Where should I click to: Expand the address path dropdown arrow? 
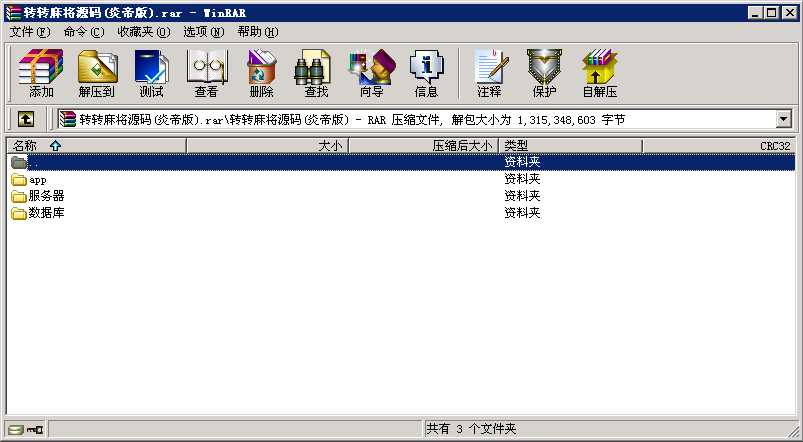(x=784, y=120)
